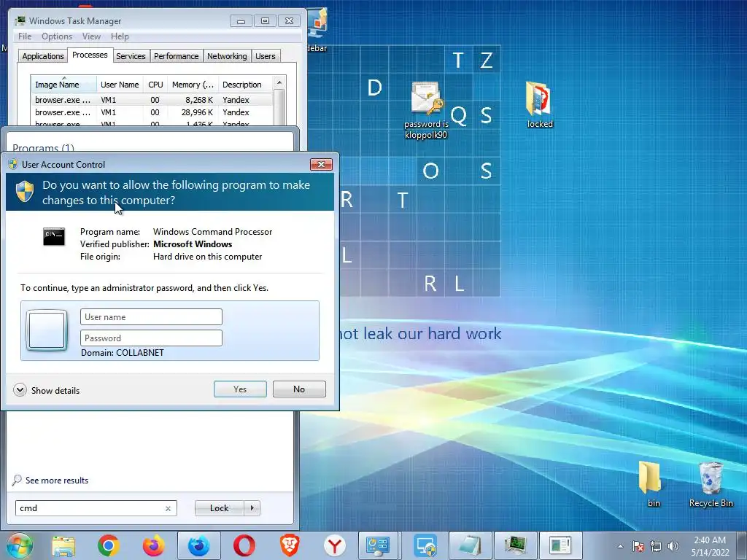Click the user account picture tile

[x=47, y=330]
